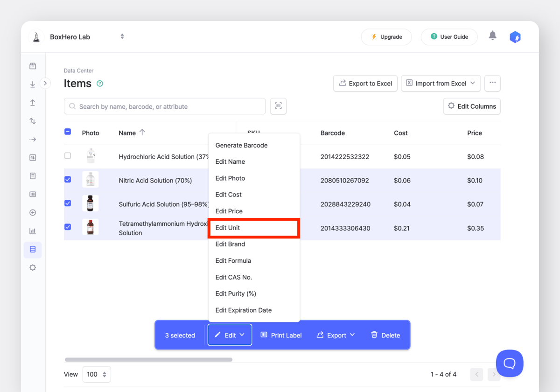Open the analytics bar-chart sidebar icon
The width and height of the screenshot is (560, 392).
[x=33, y=231]
